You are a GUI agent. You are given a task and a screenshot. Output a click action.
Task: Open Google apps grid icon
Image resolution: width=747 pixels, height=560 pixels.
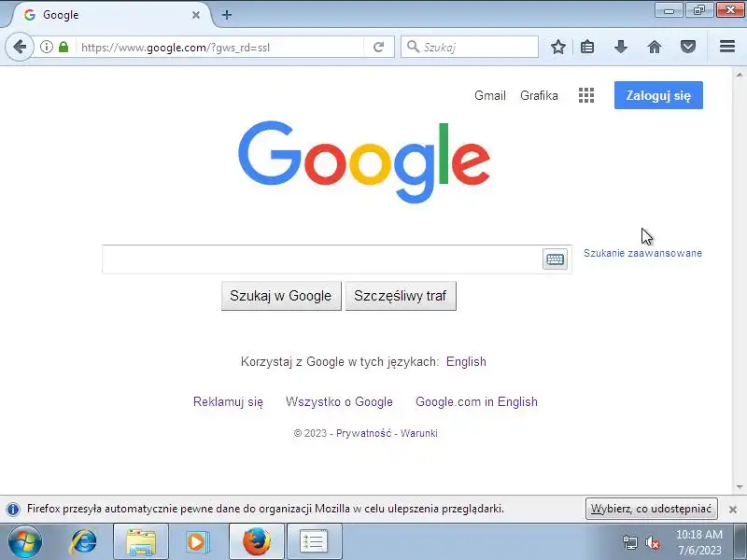point(586,95)
